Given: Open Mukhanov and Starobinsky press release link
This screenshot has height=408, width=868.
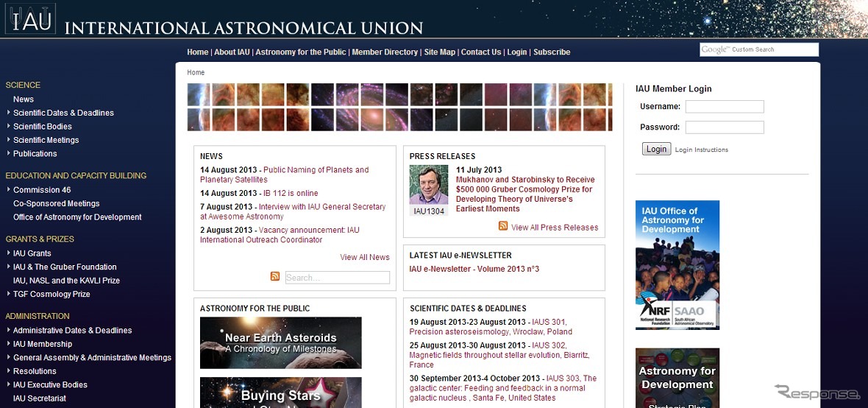Looking at the screenshot, I should [x=525, y=194].
